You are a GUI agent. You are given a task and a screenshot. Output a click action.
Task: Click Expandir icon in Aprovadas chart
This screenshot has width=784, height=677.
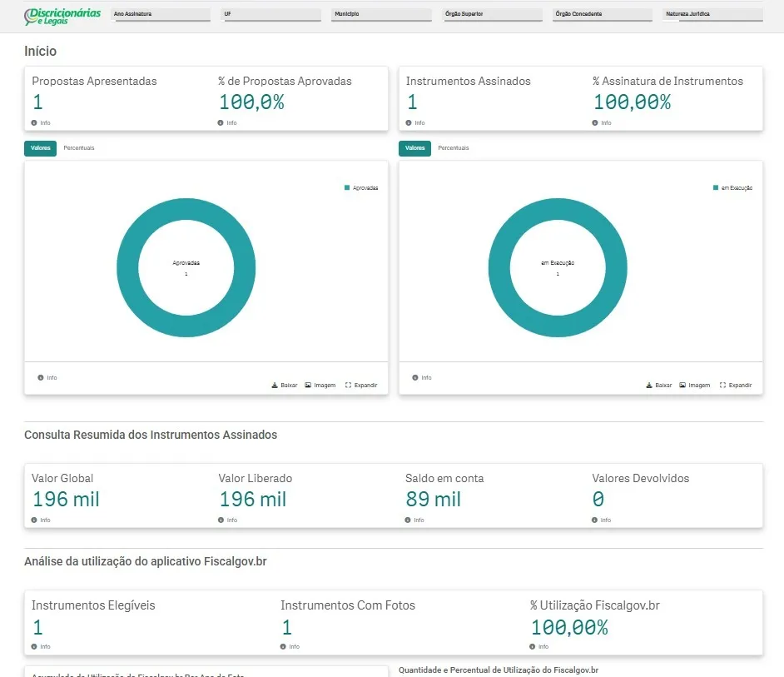(x=348, y=386)
